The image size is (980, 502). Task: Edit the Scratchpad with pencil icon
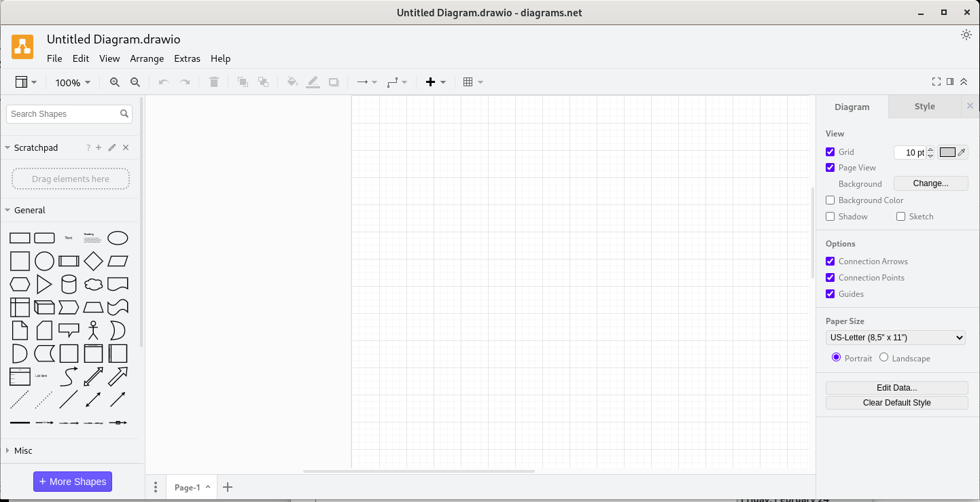pos(112,147)
